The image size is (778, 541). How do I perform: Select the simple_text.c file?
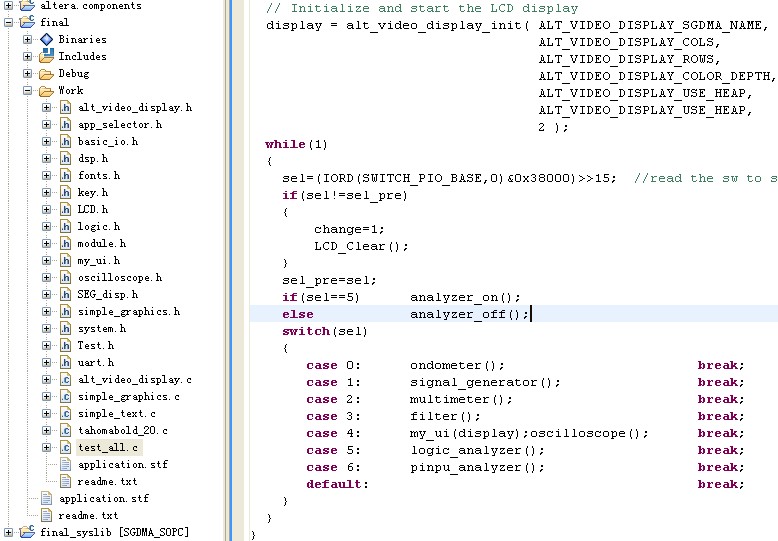117,413
